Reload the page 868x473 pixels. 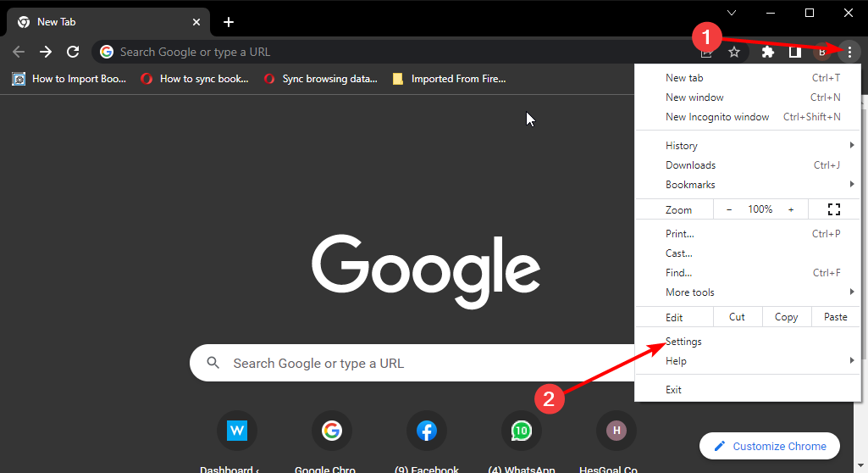(73, 52)
